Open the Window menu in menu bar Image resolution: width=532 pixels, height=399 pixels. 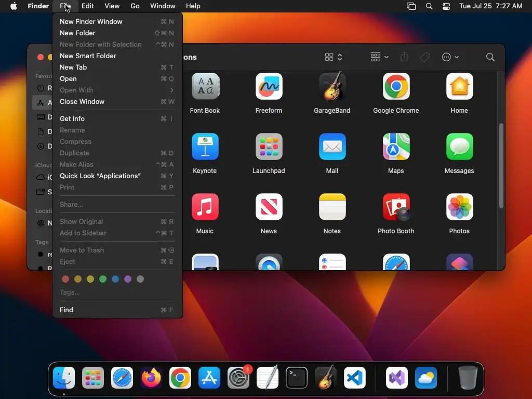tap(163, 6)
